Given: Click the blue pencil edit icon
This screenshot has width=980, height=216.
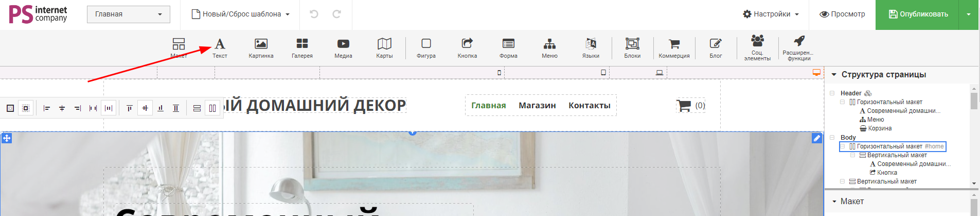Looking at the screenshot, I should (816, 138).
